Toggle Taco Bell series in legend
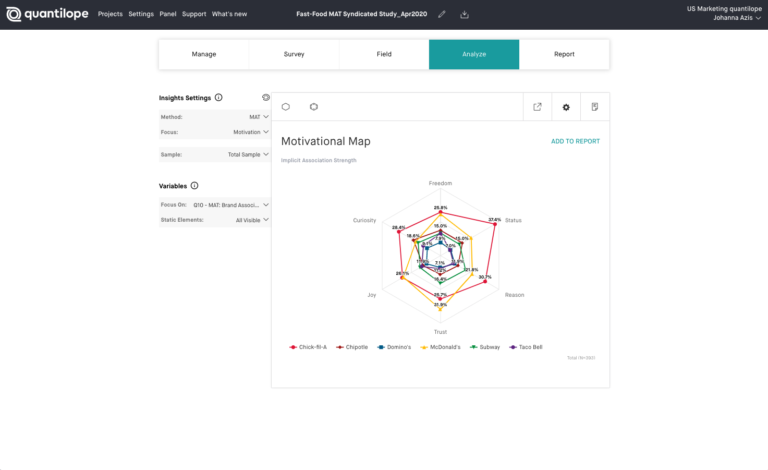 (x=525, y=347)
